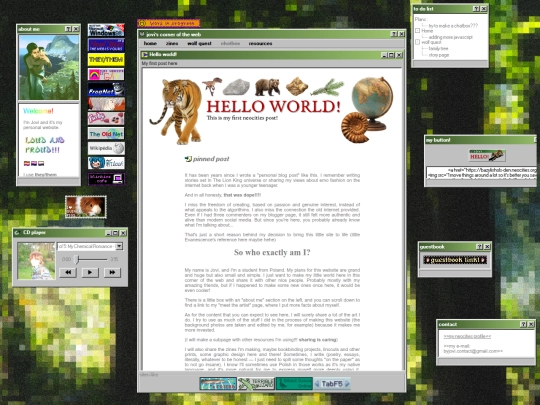Open the CD player track dropdown

pos(119,246)
